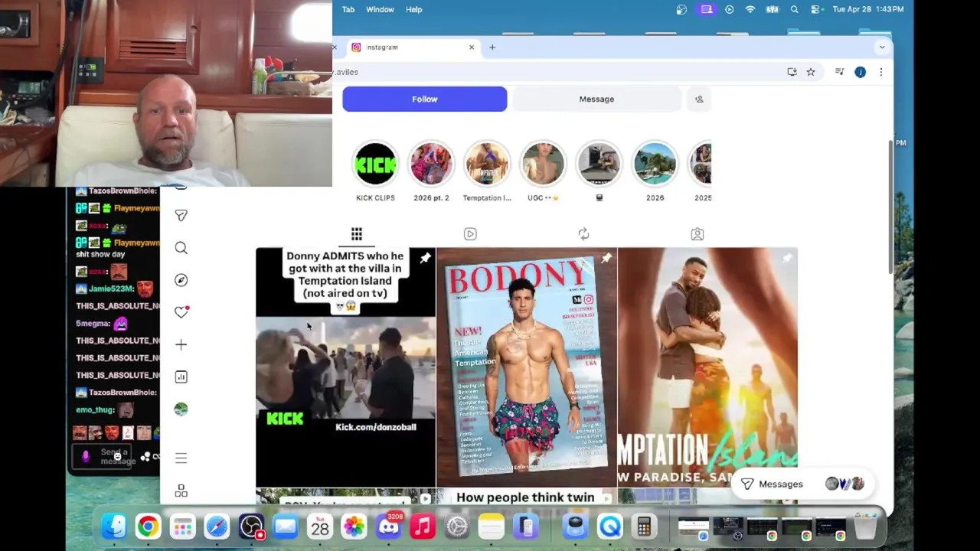
Task: Open a new browser tab
Action: tap(492, 47)
